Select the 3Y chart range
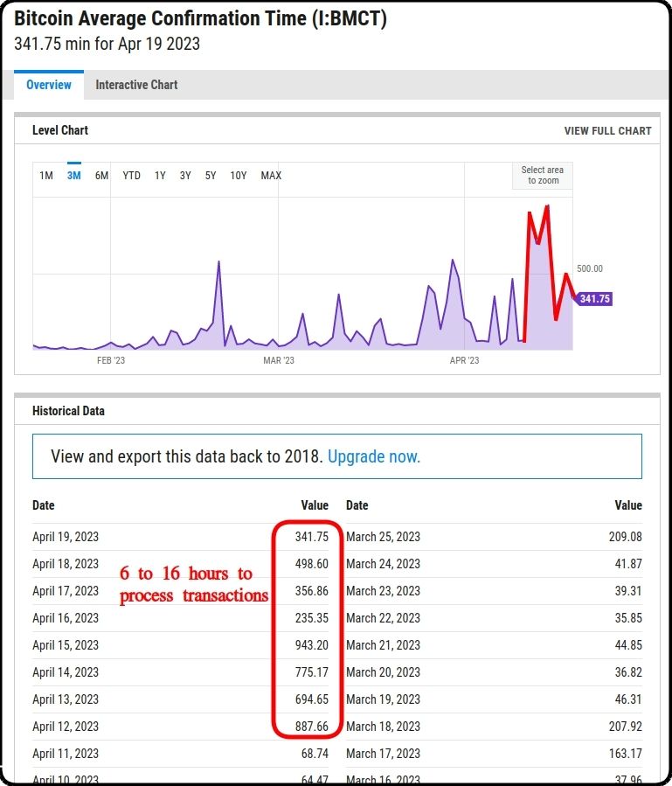 (185, 176)
